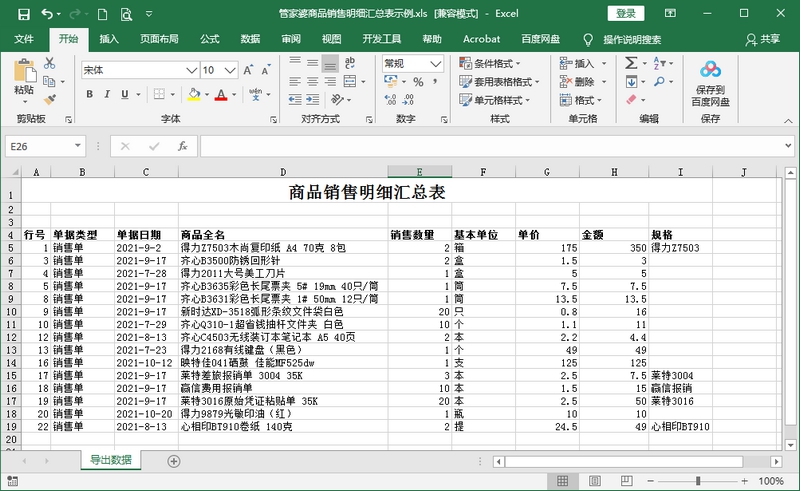Screen dimensions: 800x491
Task: Click the Insert Function fx icon
Action: [x=182, y=146]
